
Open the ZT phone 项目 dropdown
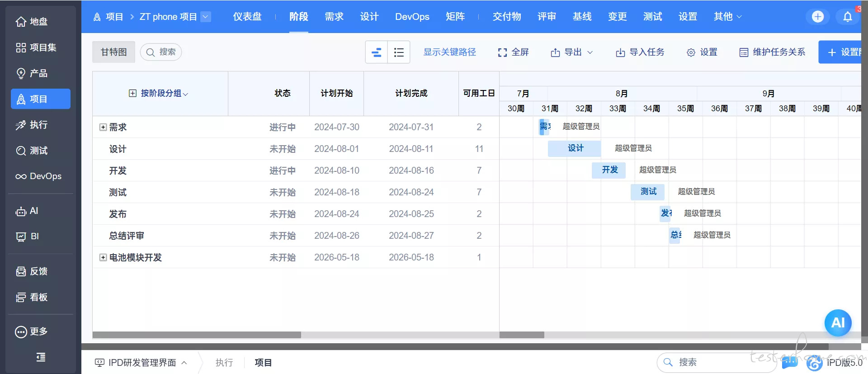206,17
